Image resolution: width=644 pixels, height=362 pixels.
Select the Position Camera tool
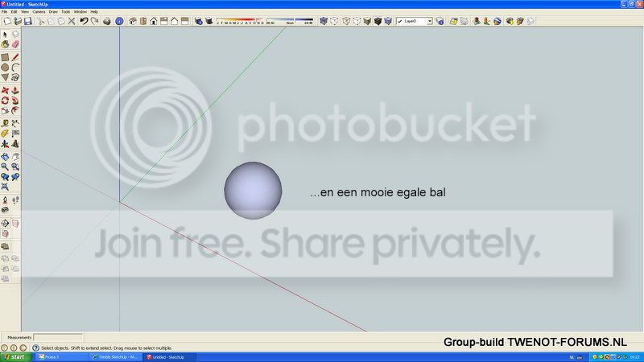pos(5,200)
